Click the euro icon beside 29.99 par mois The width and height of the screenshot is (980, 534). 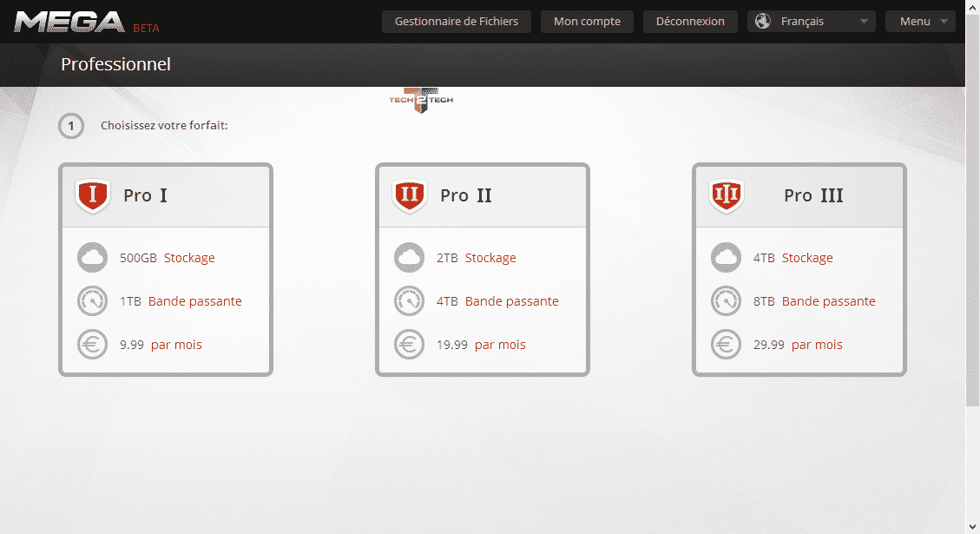[727, 345]
